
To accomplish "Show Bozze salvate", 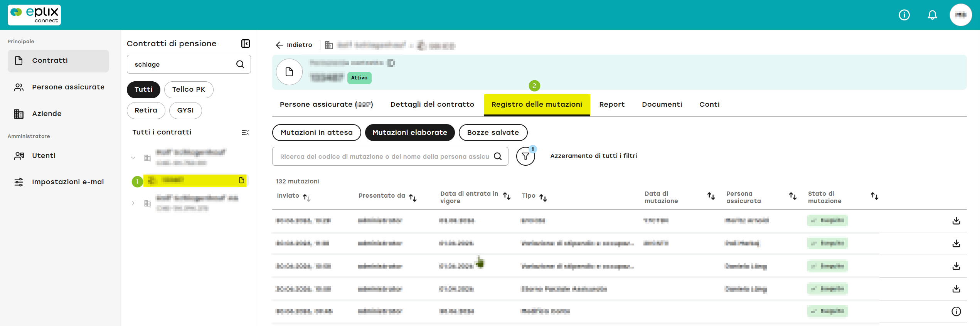I will click(493, 133).
